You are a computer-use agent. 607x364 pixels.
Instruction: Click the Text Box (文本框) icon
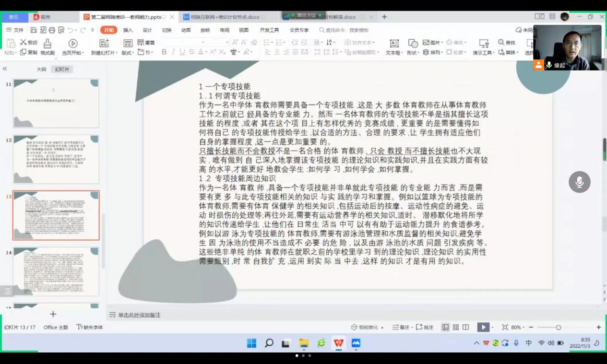[x=394, y=44]
